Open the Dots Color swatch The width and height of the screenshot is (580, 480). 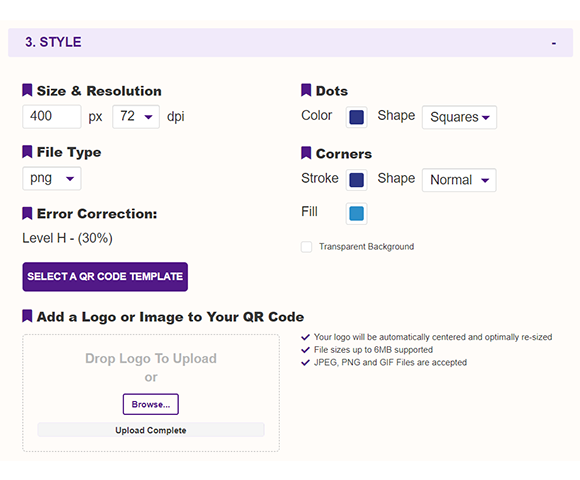pos(357,117)
